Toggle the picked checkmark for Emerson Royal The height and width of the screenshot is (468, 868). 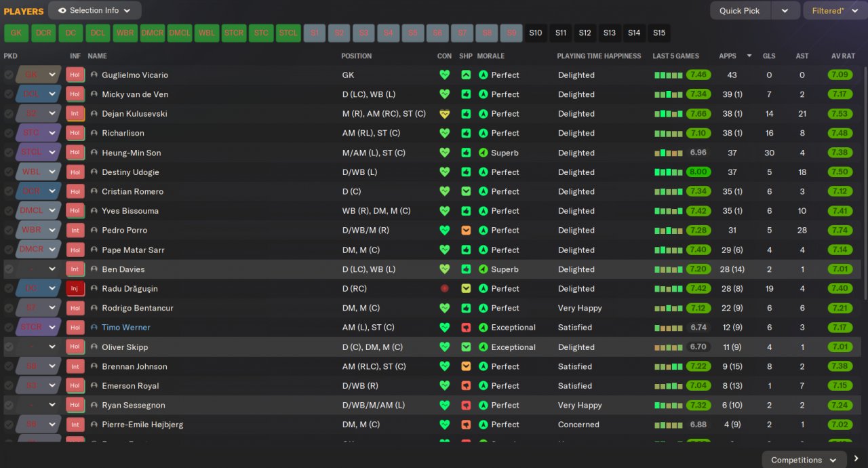coord(9,386)
